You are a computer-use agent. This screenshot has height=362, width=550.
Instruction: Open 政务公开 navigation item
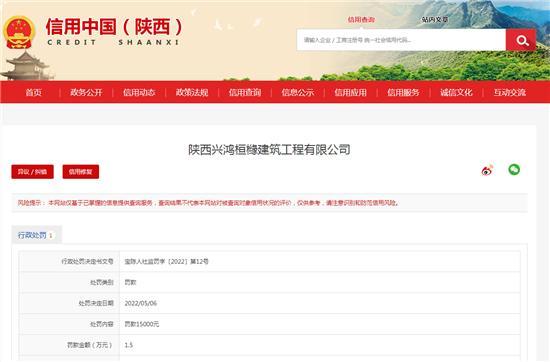pos(86,93)
